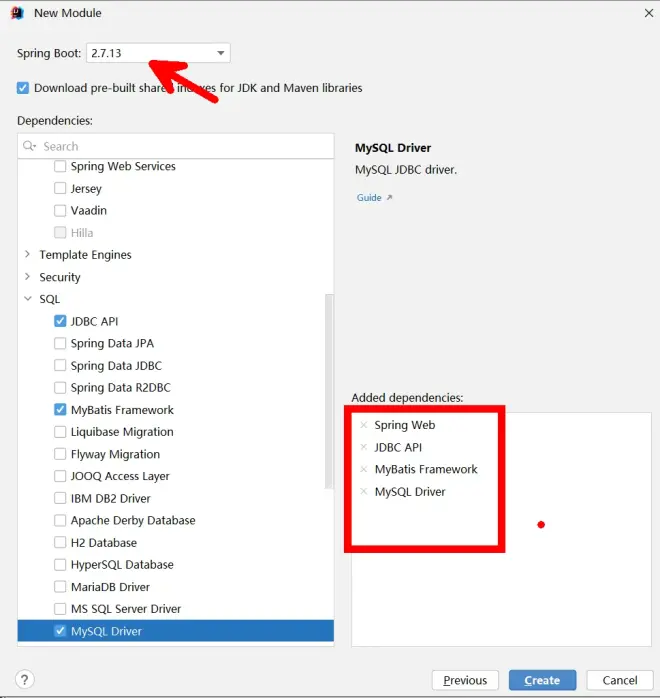Click the dependencies Search field
This screenshot has width=660, height=698.
pyautogui.click(x=180, y=146)
